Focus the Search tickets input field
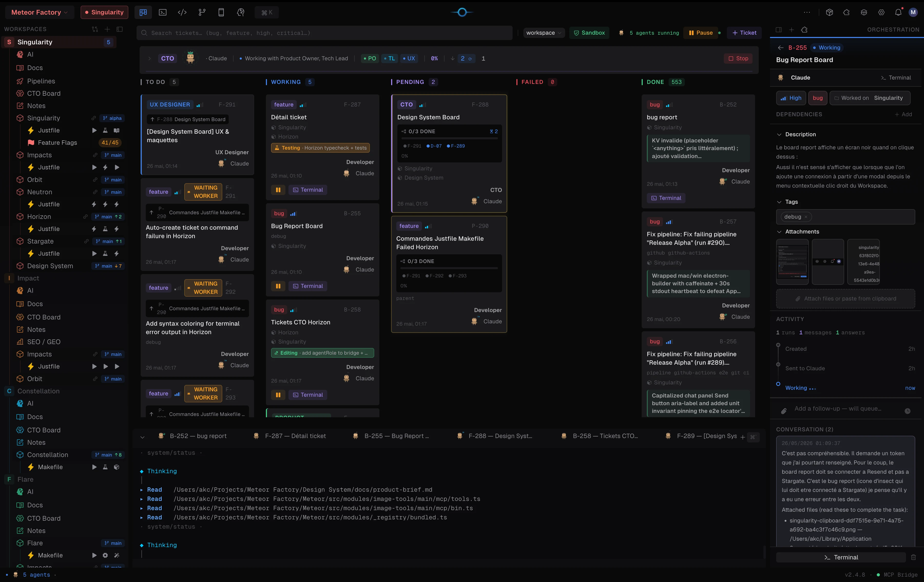The image size is (924, 582). tap(325, 33)
